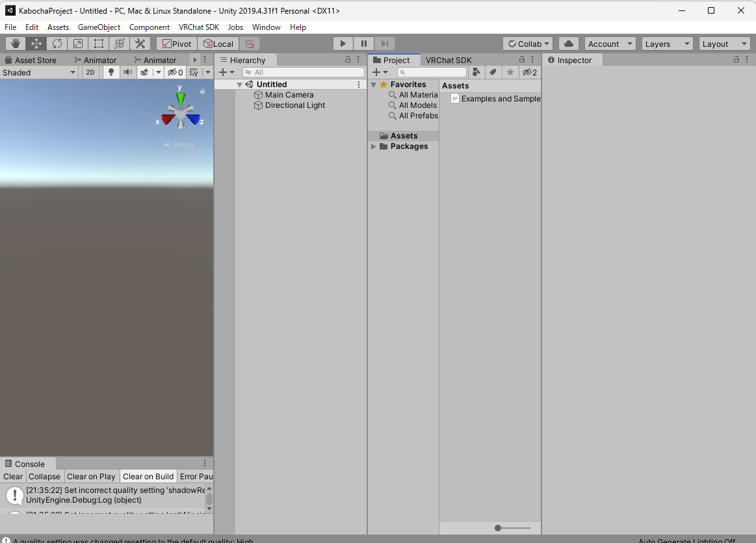
Task: Select the Transform tool
Action: click(x=119, y=44)
